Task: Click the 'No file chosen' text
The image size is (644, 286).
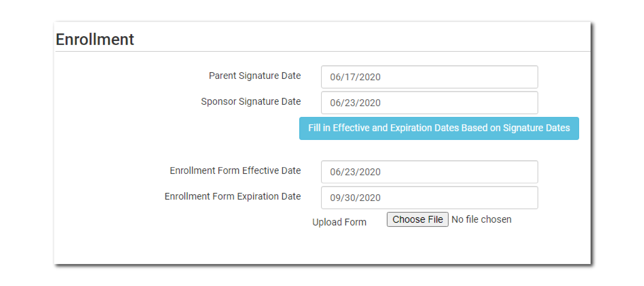Action: [481, 219]
